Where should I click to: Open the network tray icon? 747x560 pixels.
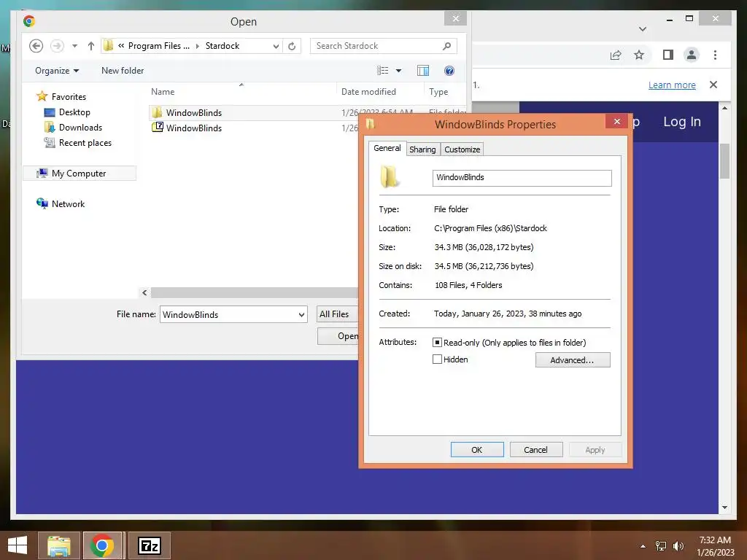(x=661, y=546)
